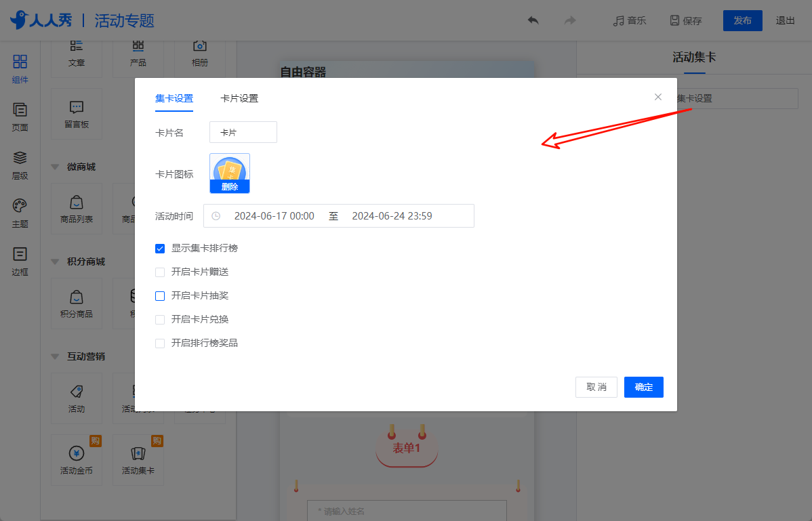Uncheck 显示集卡排行榜 checkbox
812x521 pixels.
tap(160, 249)
